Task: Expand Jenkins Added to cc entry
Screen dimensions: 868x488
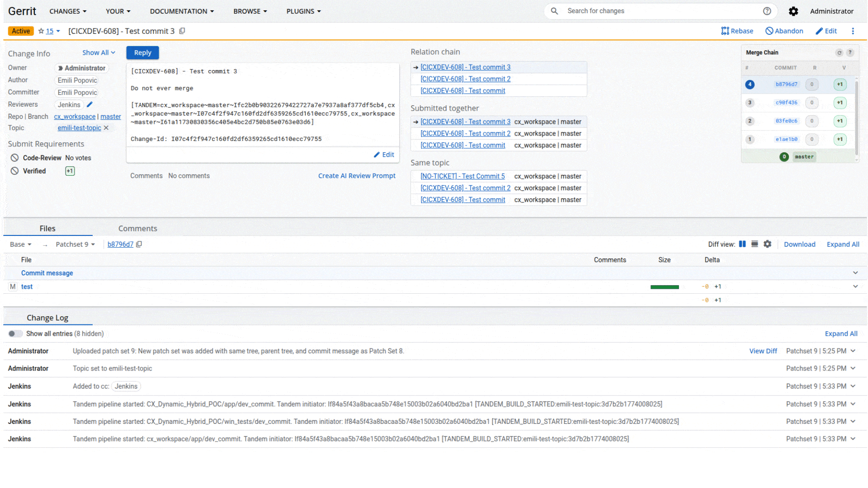Action: (853, 386)
